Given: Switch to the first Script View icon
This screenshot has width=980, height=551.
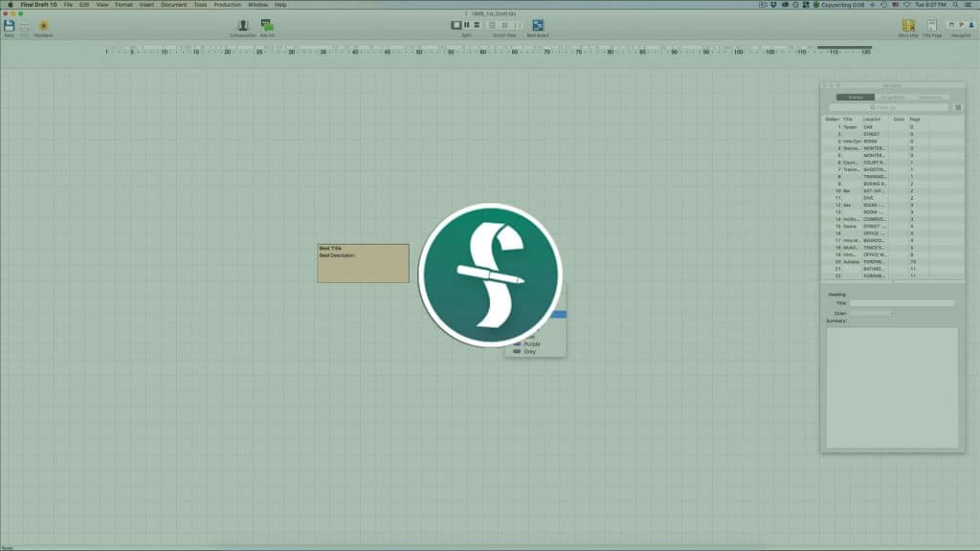Looking at the screenshot, I should point(492,26).
